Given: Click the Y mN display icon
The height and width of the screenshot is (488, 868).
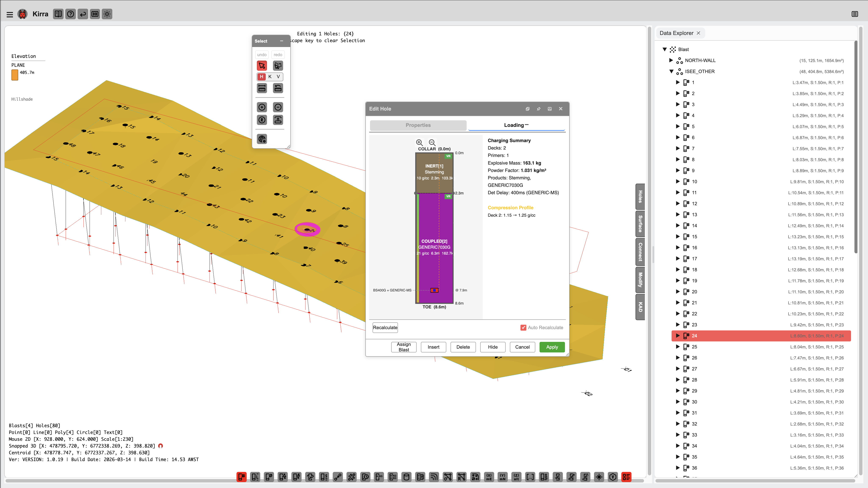Looking at the screenshot, I should [x=502, y=477].
